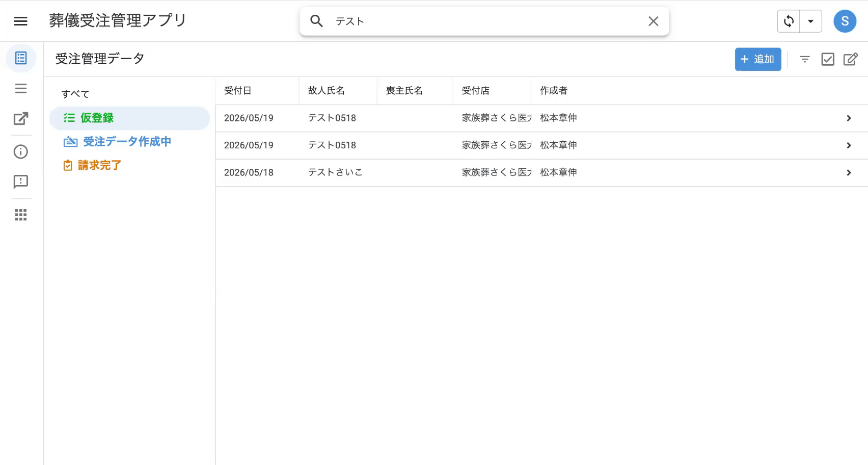
Task: Open the S user account avatar
Action: 845,21
